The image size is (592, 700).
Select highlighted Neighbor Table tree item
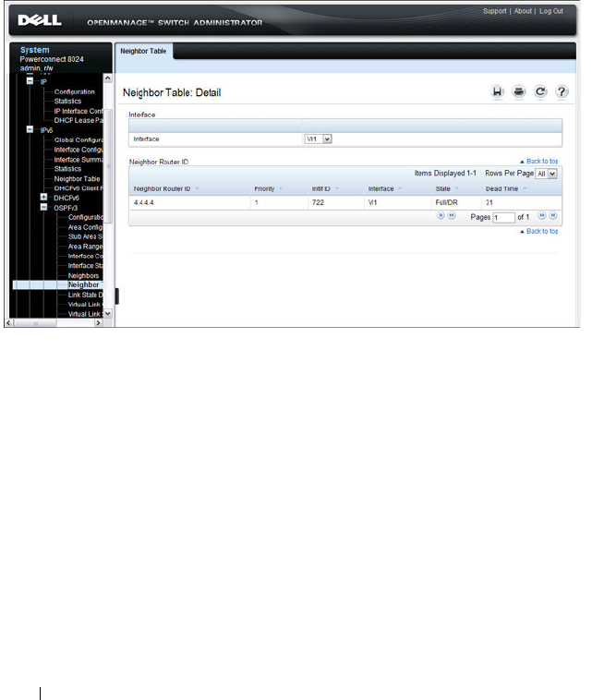[x=85, y=284]
